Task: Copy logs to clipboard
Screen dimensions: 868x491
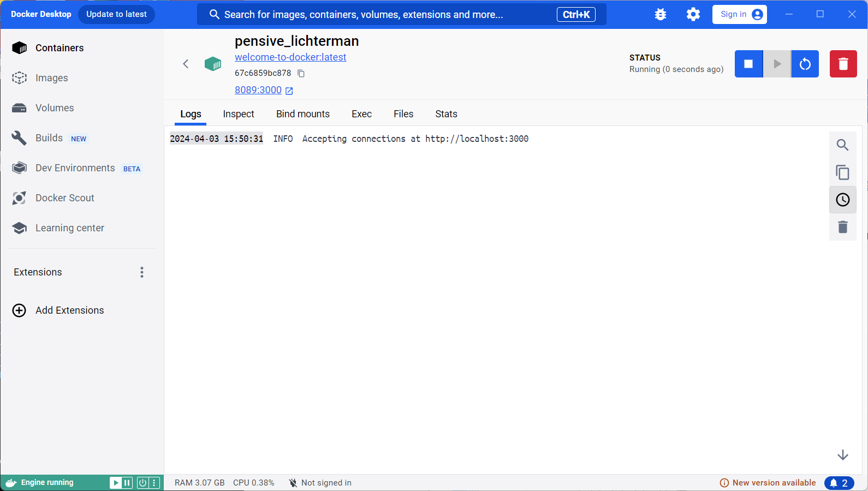Action: pyautogui.click(x=843, y=172)
